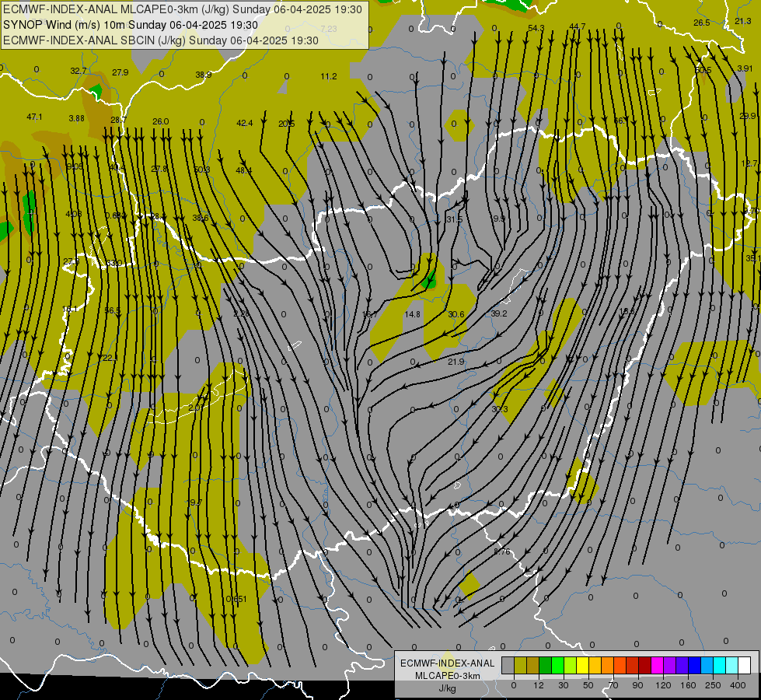Select the cyan legend swatch
The height and width of the screenshot is (700, 761).
[720, 665]
